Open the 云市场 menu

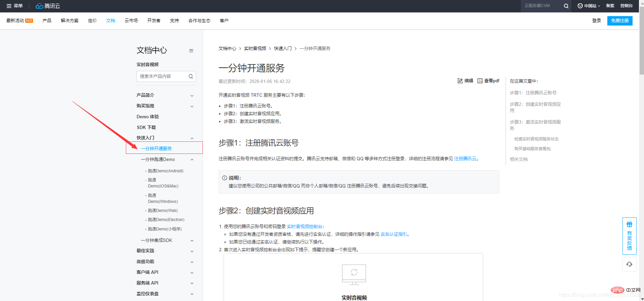point(131,20)
